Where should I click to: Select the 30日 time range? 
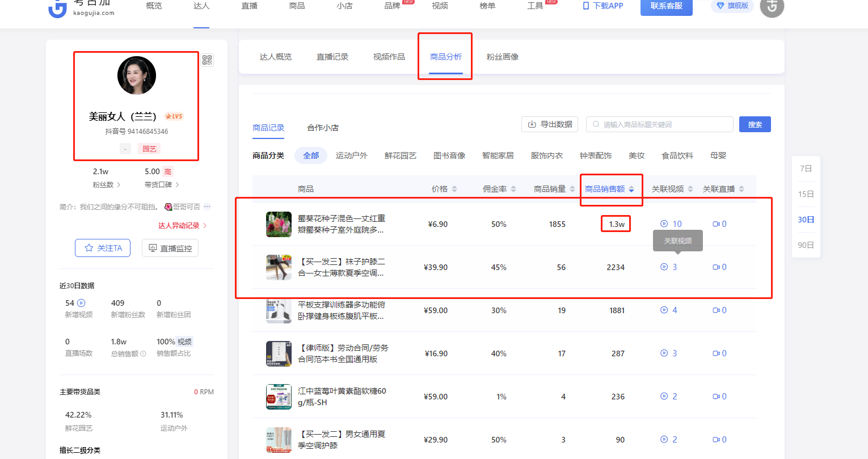click(806, 220)
